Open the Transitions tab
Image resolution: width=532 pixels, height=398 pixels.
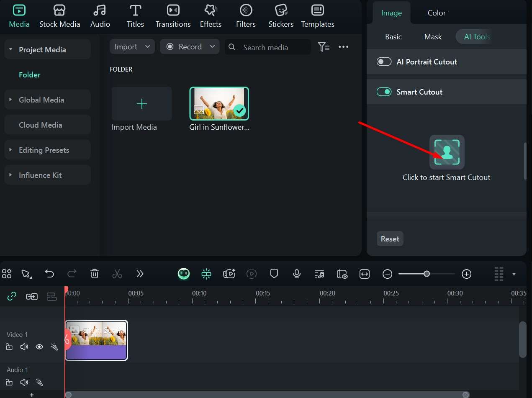pyautogui.click(x=173, y=16)
